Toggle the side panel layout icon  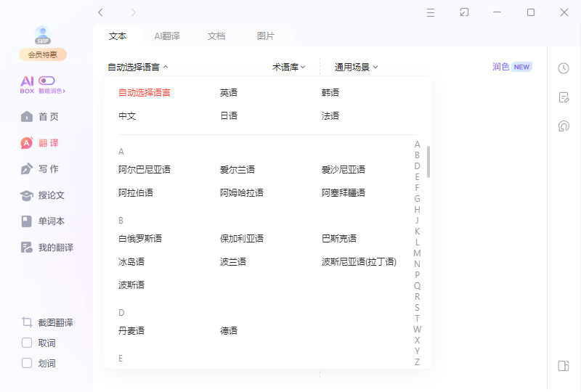(x=564, y=366)
